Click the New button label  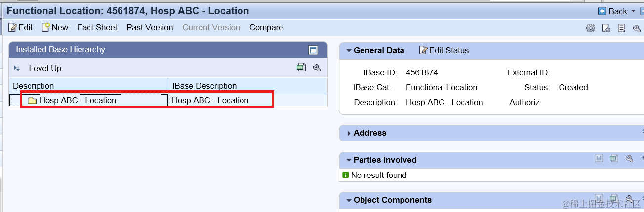[60, 27]
